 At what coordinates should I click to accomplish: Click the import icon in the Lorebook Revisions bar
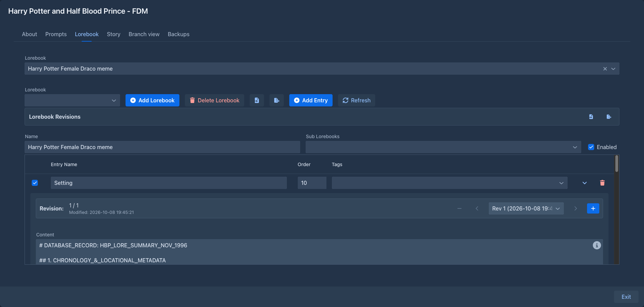tap(591, 117)
